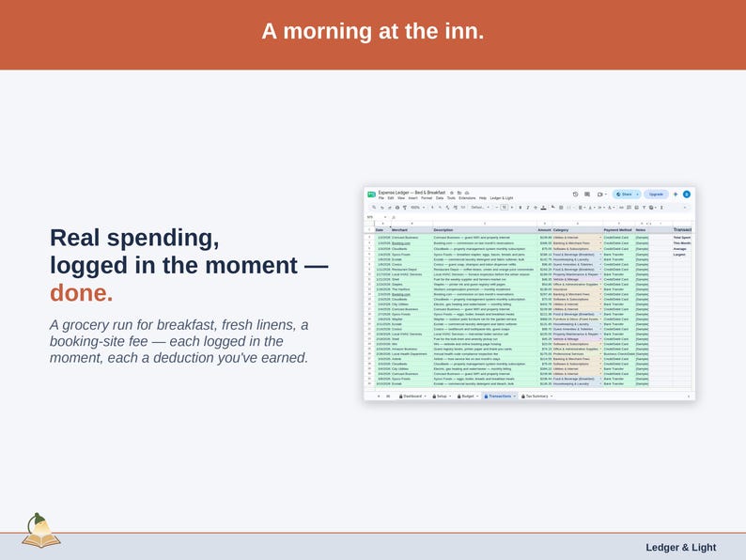The image size is (746, 560).
Task: Click the Undo toolbar icon
Action: pos(382,208)
